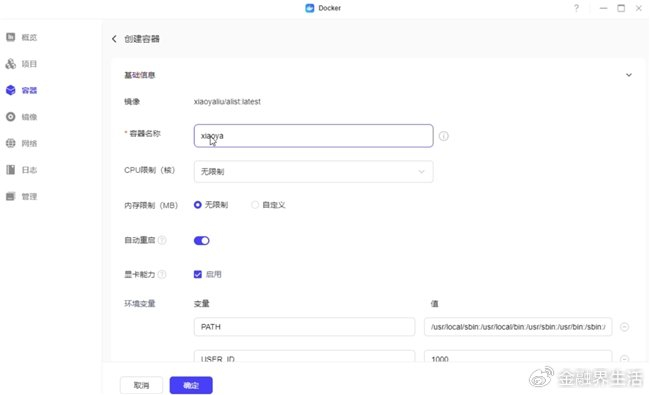Click the 网络 menu label in sidebar
This screenshot has width=650, height=395.
pyautogui.click(x=29, y=143)
